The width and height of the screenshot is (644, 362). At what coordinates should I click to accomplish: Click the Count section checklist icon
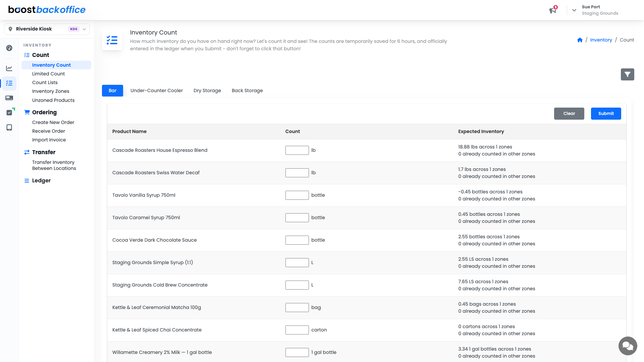click(x=27, y=55)
